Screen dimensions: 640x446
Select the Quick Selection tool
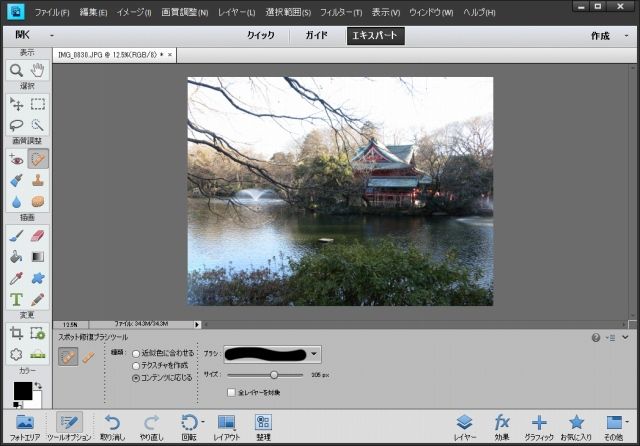(38, 125)
